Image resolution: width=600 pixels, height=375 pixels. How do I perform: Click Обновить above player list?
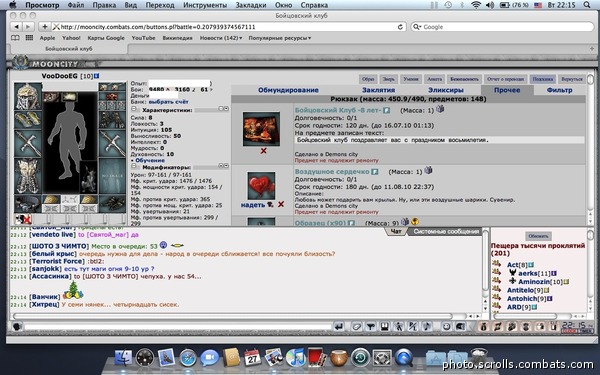538,236
